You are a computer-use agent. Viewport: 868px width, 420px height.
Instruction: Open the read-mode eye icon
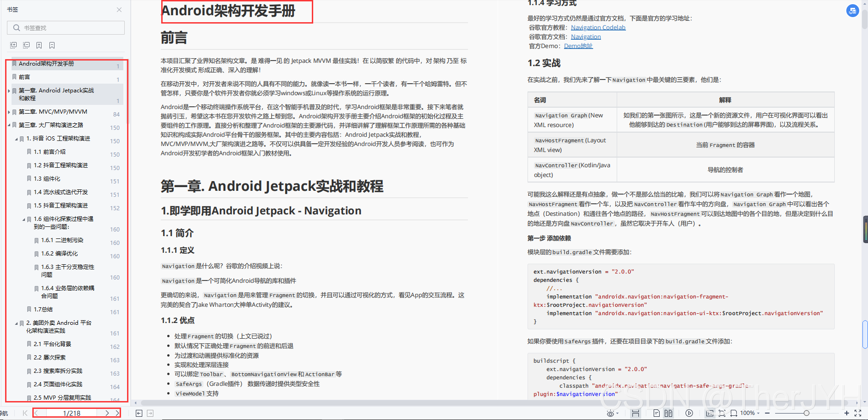(611, 413)
